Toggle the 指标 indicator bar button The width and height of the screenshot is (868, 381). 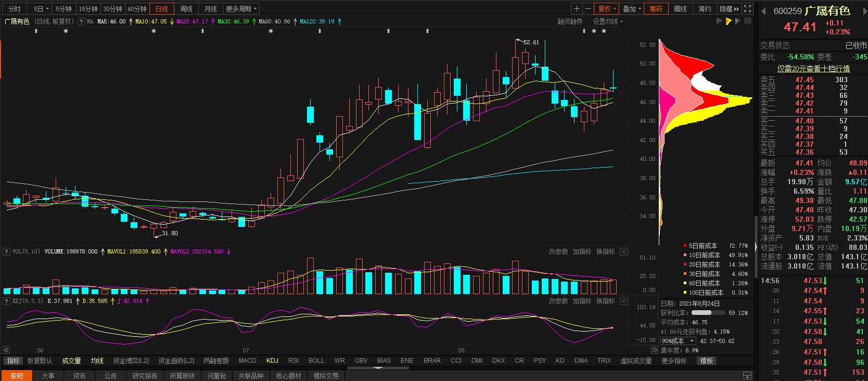[13, 361]
